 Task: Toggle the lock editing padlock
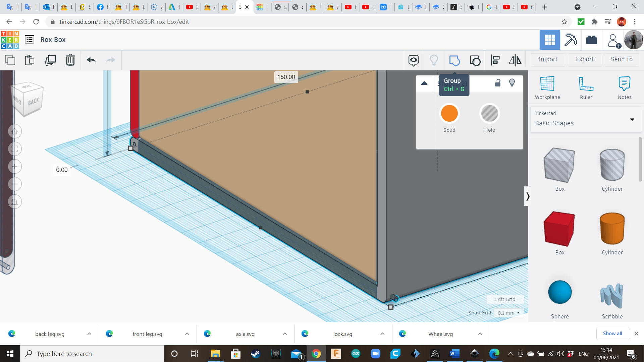coord(497,83)
